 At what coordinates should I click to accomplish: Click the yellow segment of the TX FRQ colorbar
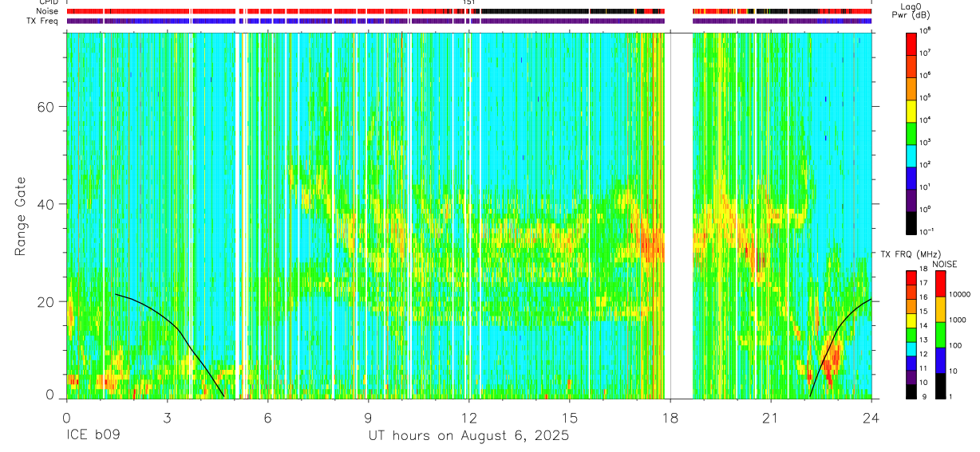[912, 320]
